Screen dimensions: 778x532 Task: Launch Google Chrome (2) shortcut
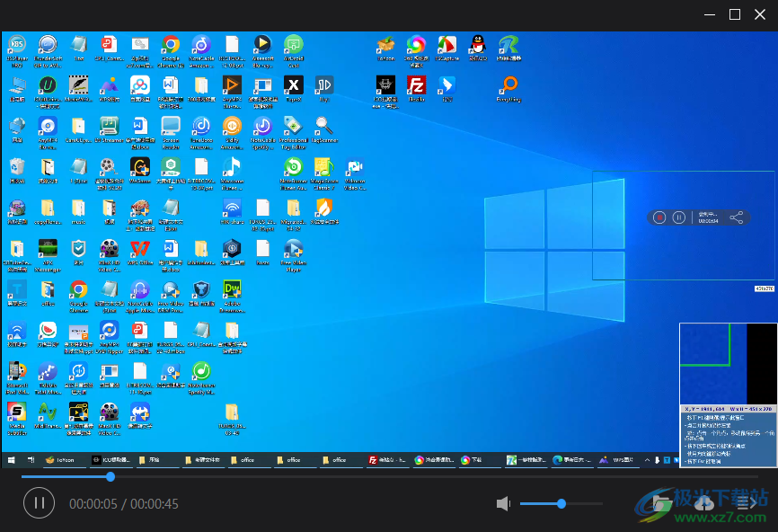coord(171,51)
